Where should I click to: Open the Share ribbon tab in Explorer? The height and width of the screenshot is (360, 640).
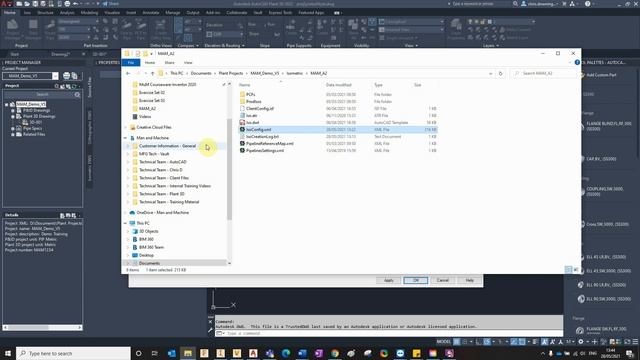click(169, 62)
